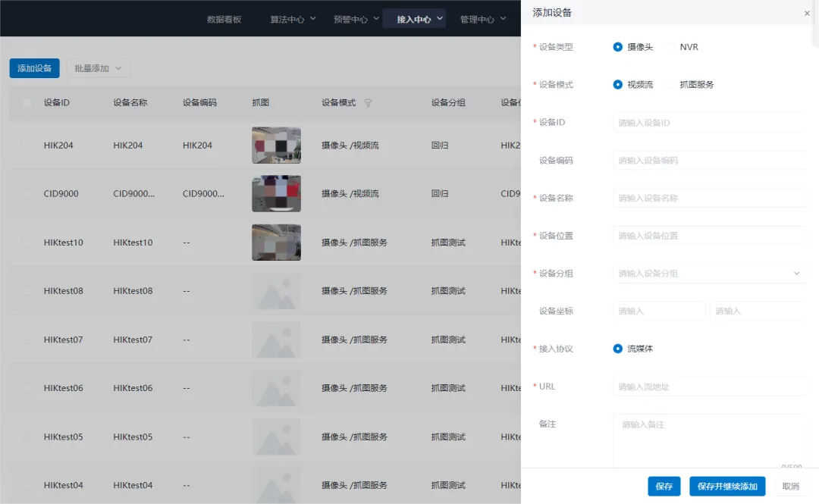819x504 pixels.
Task: Open the 设备分组 select box
Action: click(709, 273)
